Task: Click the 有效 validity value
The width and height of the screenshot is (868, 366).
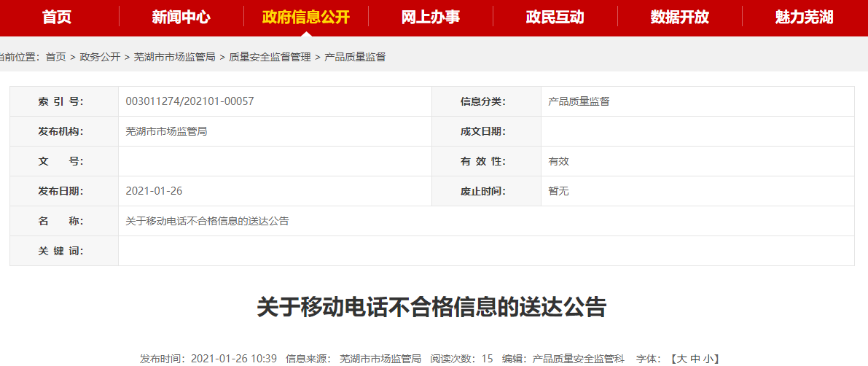Action: [x=558, y=161]
